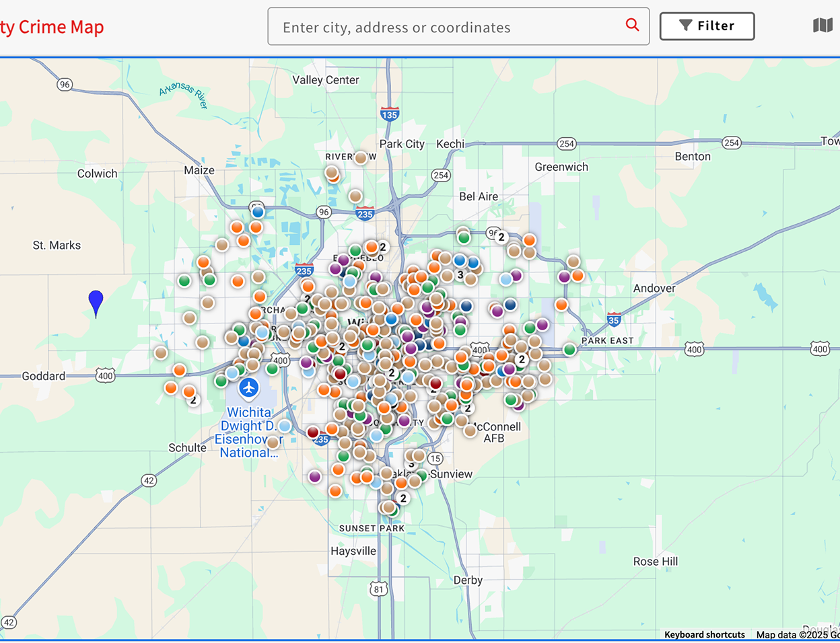
Task: Click the green marker near Park East
Action: click(x=569, y=349)
